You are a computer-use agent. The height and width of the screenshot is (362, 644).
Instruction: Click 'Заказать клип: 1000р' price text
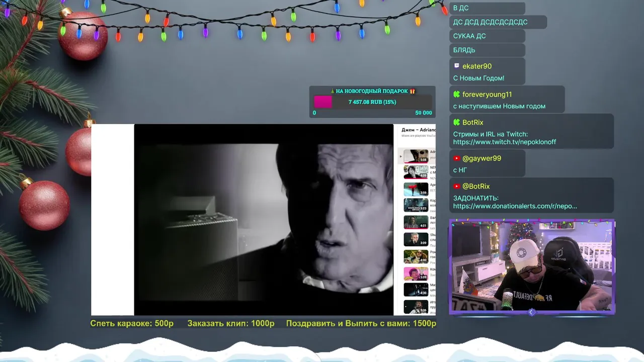pos(231,323)
